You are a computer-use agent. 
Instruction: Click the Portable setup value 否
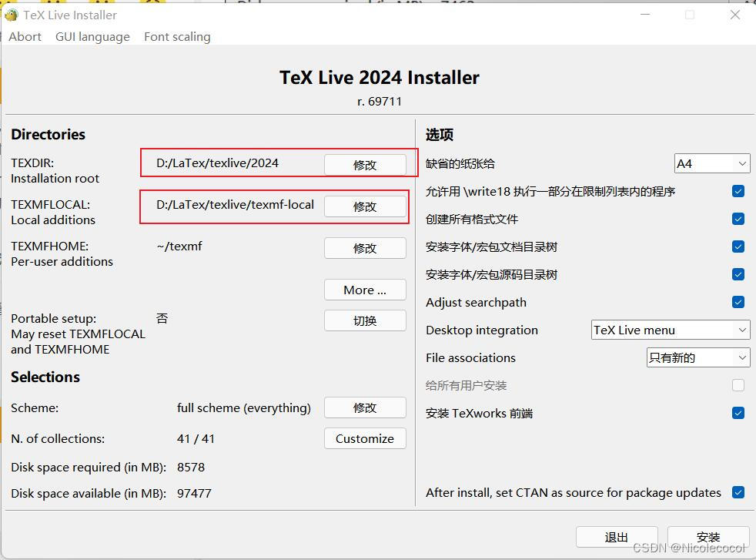(x=162, y=318)
